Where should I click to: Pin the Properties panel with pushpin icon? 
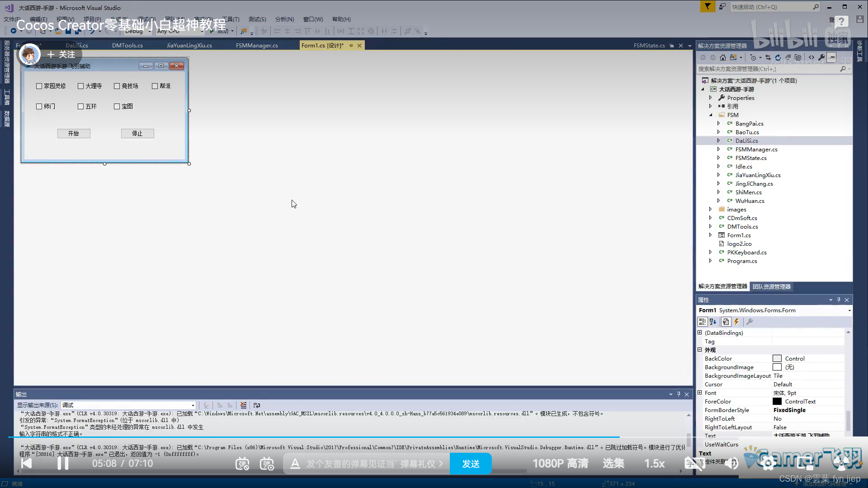[839, 300]
